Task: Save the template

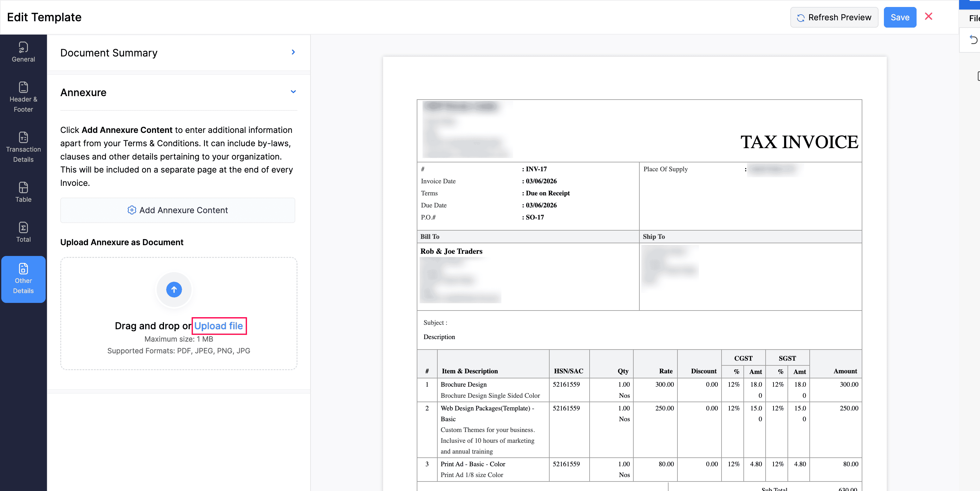Action: click(x=900, y=17)
